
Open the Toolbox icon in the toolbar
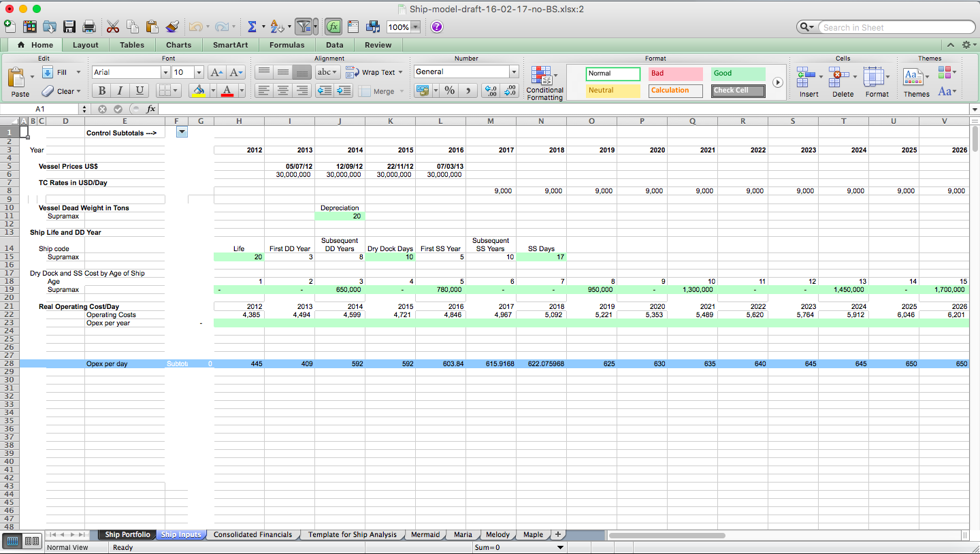(353, 27)
